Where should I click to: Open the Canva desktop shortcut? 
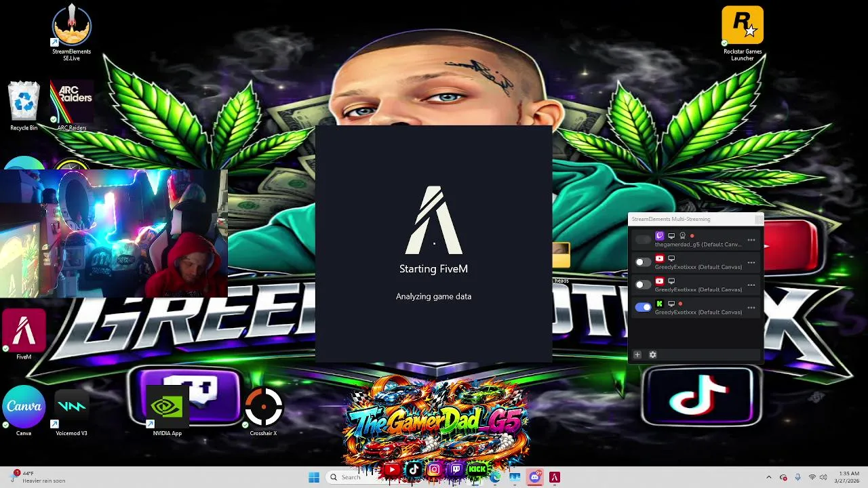24,411
